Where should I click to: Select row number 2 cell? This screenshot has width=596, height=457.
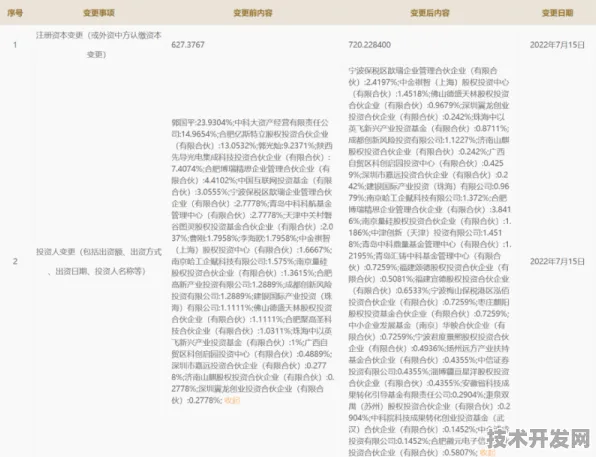[x=15, y=261]
